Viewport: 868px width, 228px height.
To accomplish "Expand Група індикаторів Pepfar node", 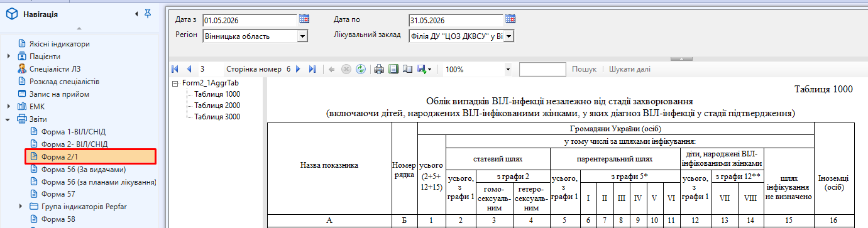I will coord(21,206).
